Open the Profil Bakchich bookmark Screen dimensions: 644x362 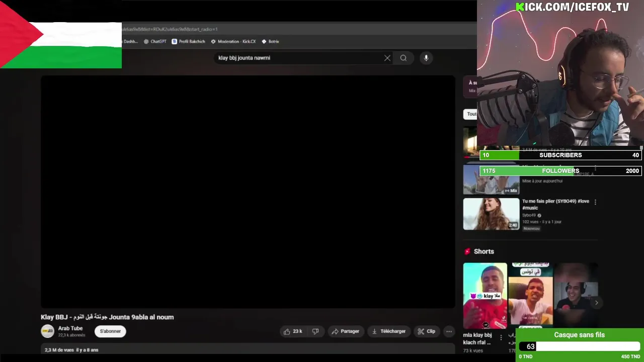pos(188,41)
